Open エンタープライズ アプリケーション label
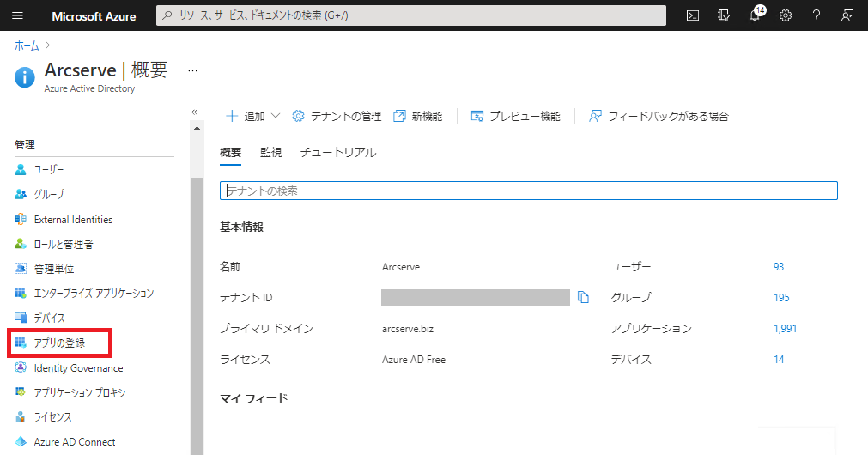This screenshot has width=868, height=455. 94,294
